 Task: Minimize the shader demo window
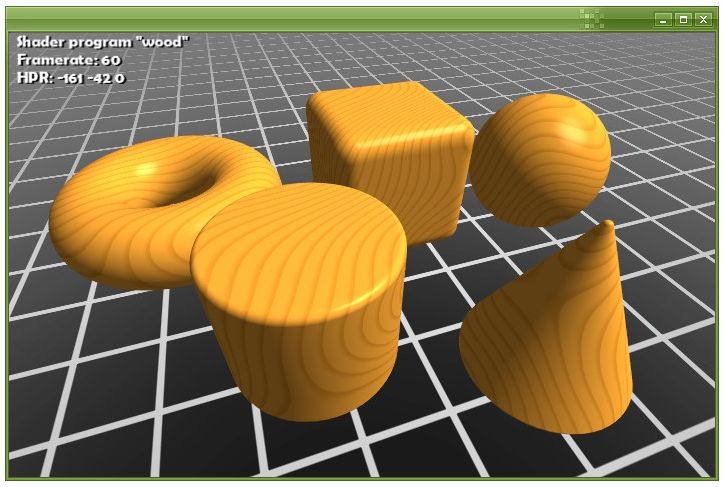click(663, 19)
